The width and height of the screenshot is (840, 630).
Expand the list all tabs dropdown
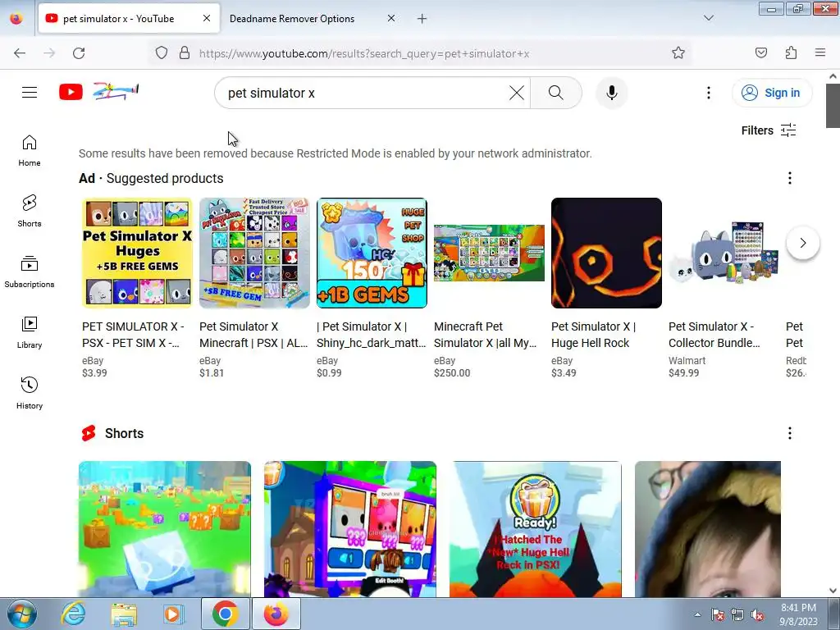click(x=708, y=18)
